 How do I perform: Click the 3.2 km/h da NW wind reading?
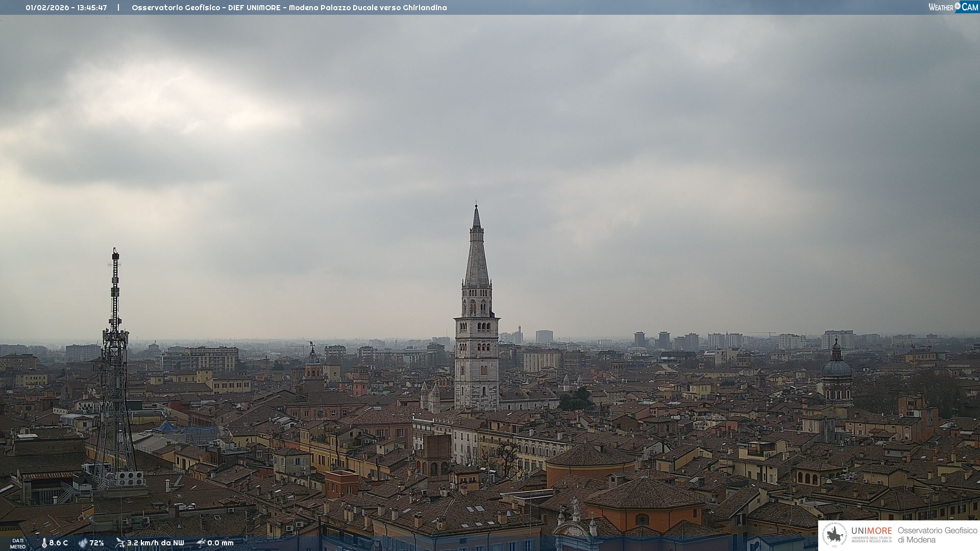(x=156, y=543)
